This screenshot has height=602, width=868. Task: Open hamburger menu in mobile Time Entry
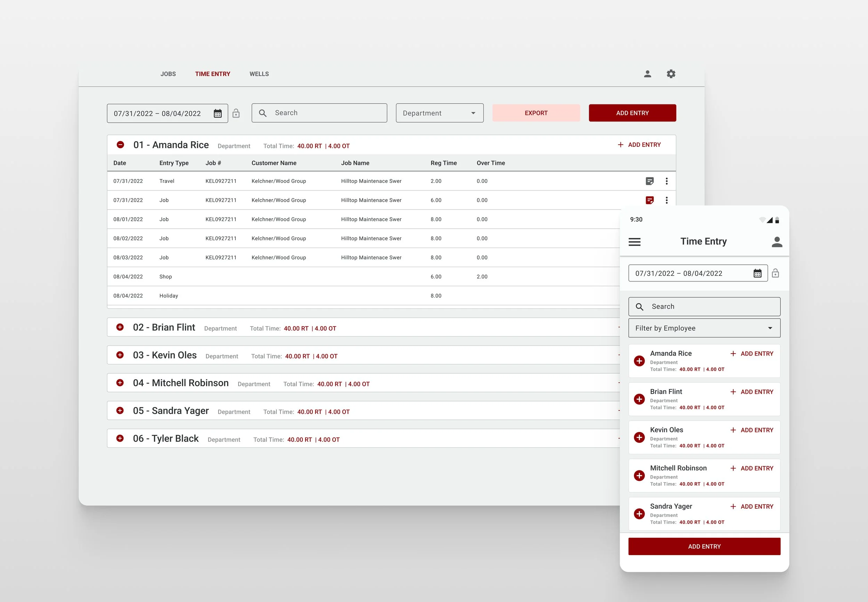tap(634, 242)
